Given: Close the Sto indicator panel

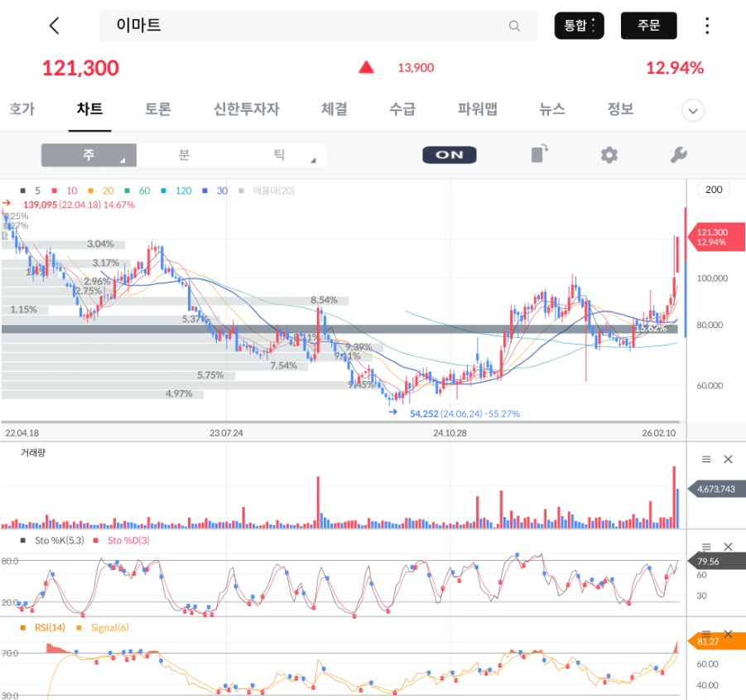Looking at the screenshot, I should click(729, 547).
